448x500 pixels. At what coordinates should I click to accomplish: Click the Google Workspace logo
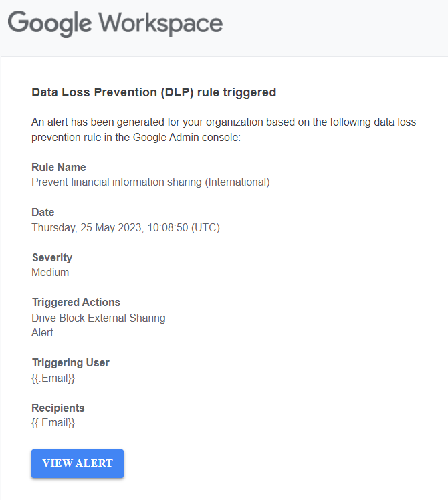coord(115,24)
